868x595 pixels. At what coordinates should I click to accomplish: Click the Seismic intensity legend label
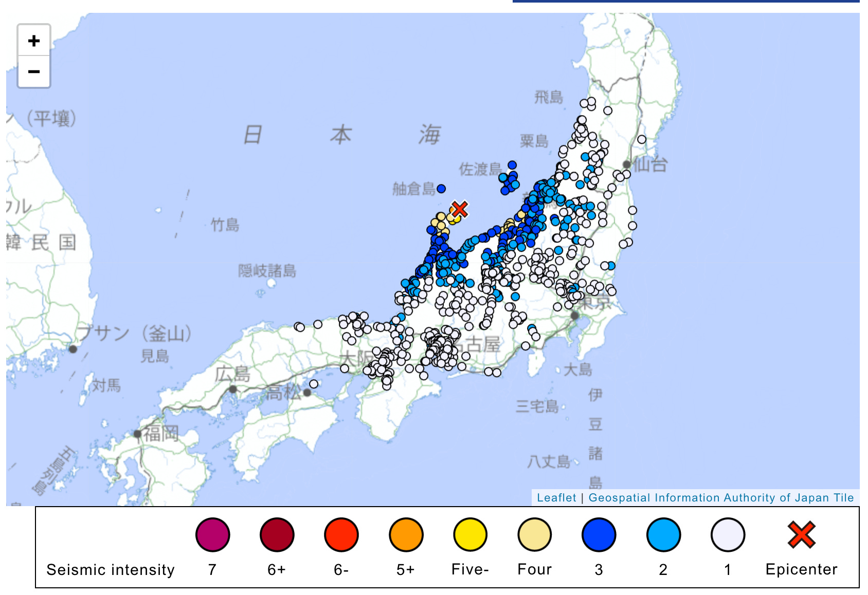coord(110,569)
